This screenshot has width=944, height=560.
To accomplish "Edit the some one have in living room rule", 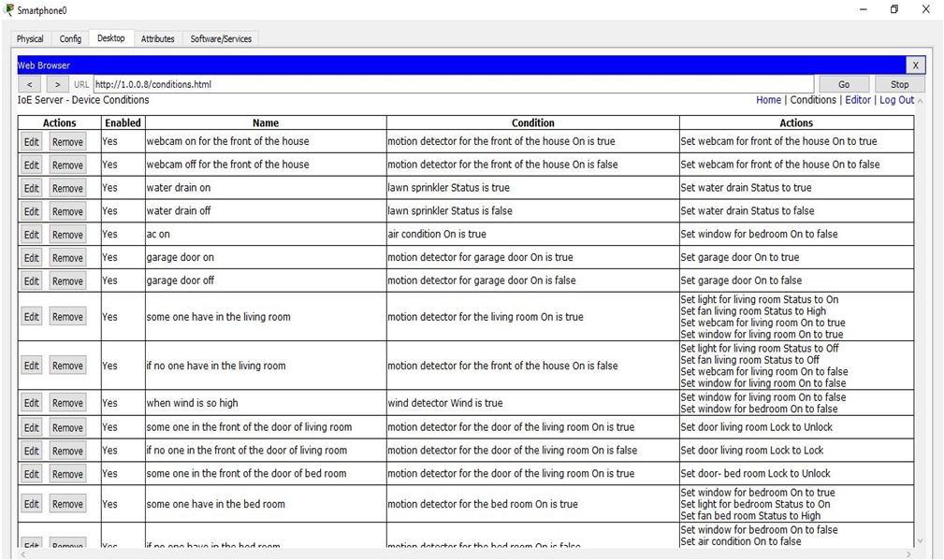I will (31, 317).
